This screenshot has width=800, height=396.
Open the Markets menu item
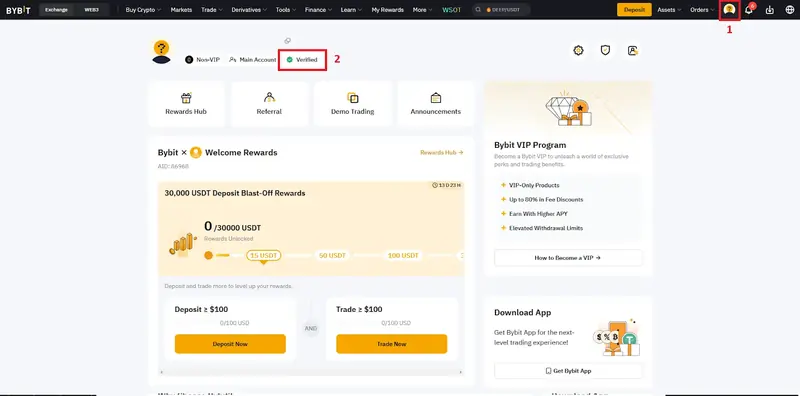(x=181, y=10)
